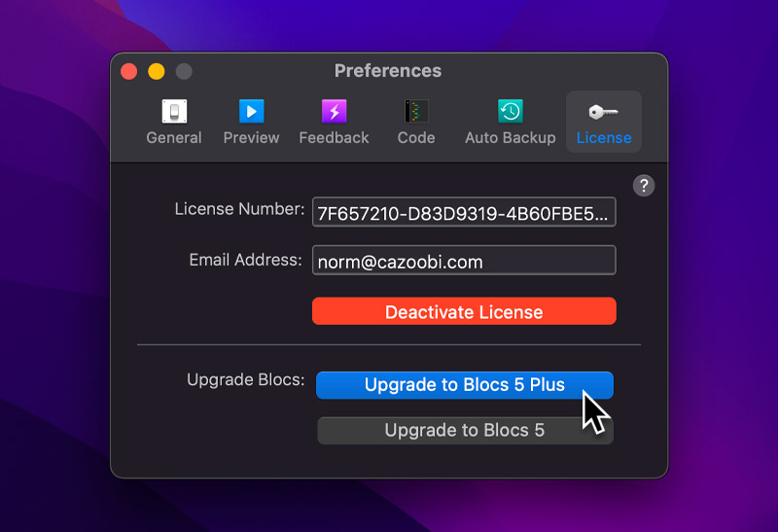Click the Preferences window title

click(x=388, y=70)
